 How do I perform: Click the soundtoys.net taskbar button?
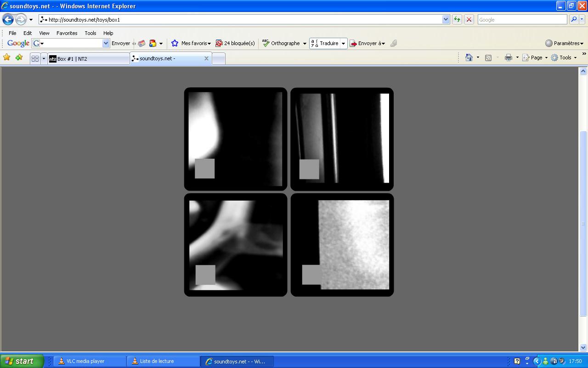pos(237,361)
